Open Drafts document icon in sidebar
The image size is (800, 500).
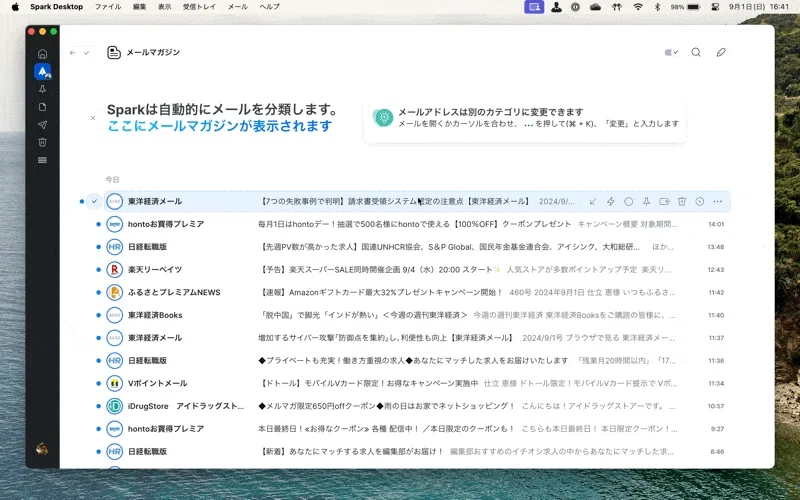(42, 107)
